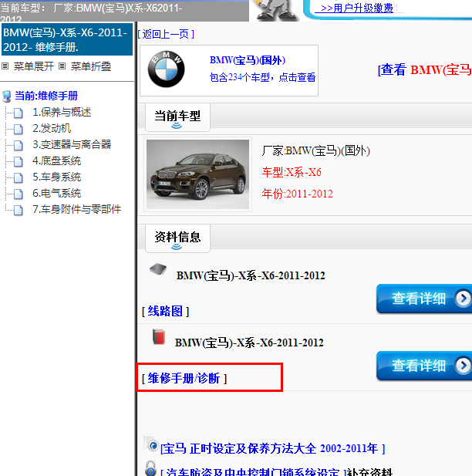
Task: Click arrow circle on the 查看详细 button beside 维修手册/诊断
Action: point(463,366)
